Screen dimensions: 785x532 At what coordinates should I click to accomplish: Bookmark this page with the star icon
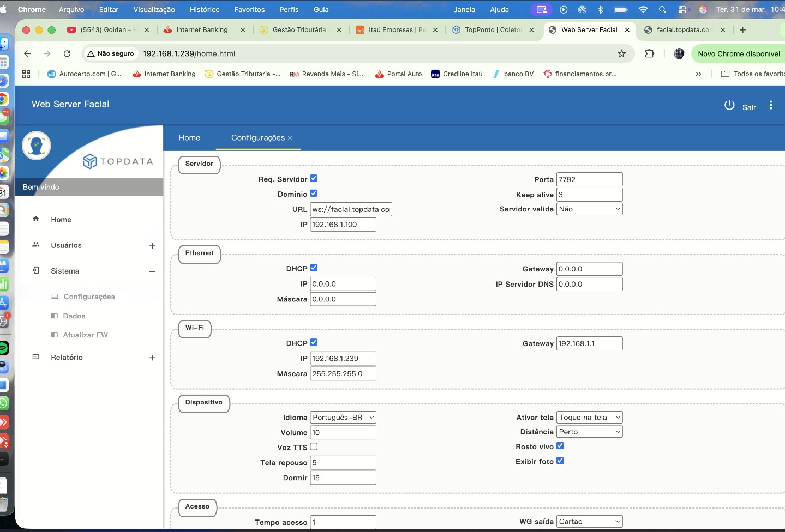(621, 53)
